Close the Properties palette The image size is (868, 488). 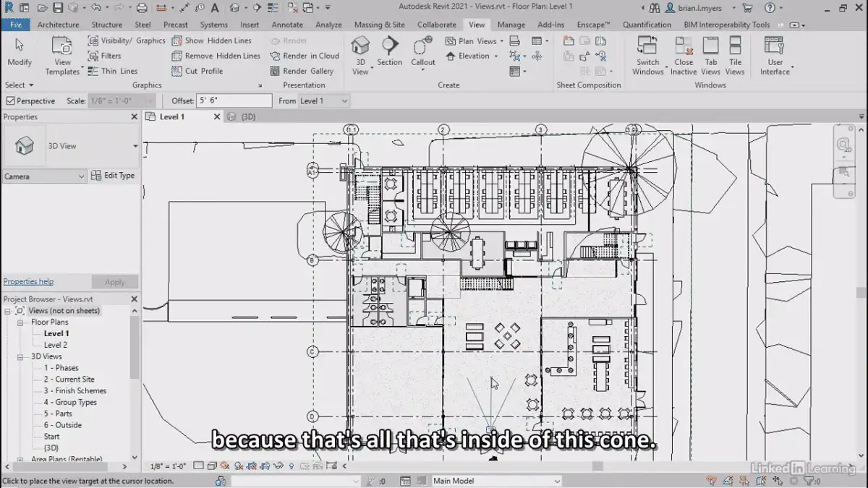tap(134, 116)
